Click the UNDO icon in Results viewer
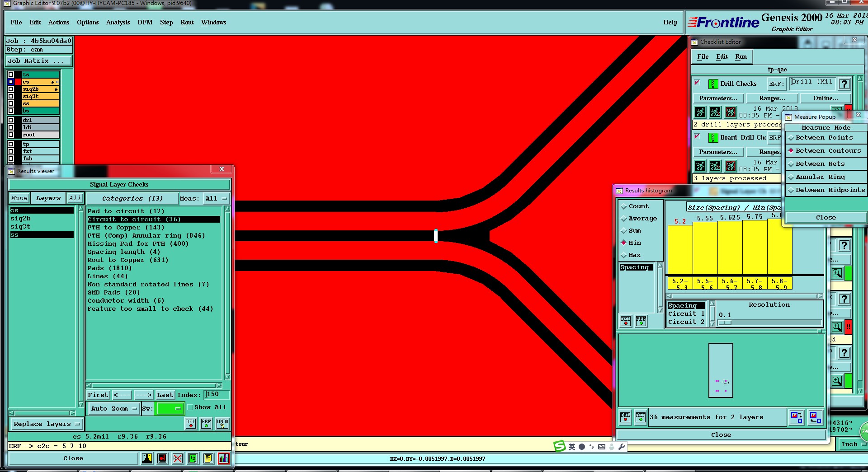The height and width of the screenshot is (472, 868). (222, 423)
